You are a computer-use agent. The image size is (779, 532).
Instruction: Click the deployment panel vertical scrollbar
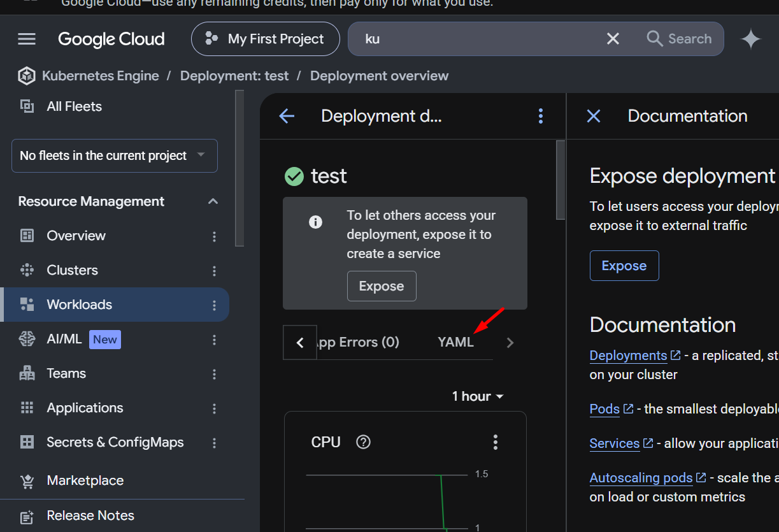(x=561, y=180)
